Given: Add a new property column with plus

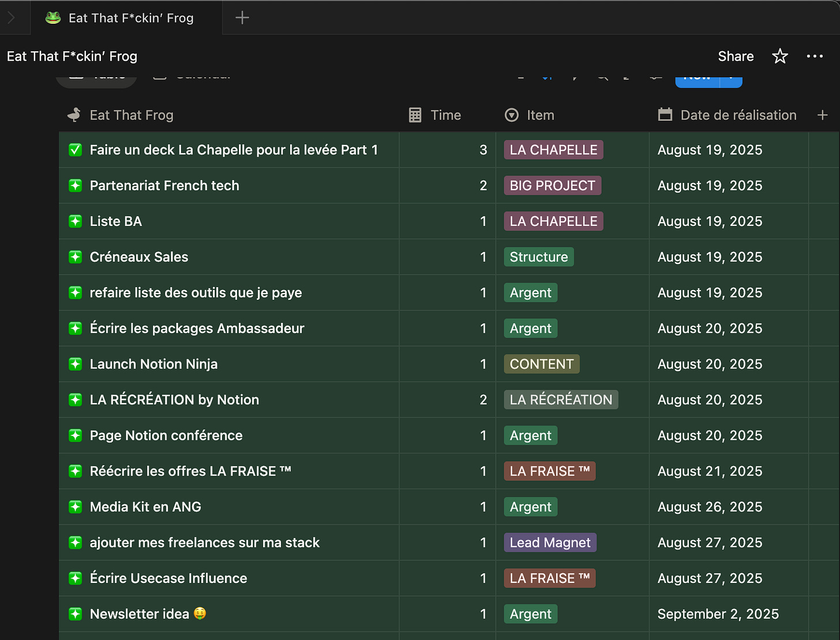Looking at the screenshot, I should point(823,115).
